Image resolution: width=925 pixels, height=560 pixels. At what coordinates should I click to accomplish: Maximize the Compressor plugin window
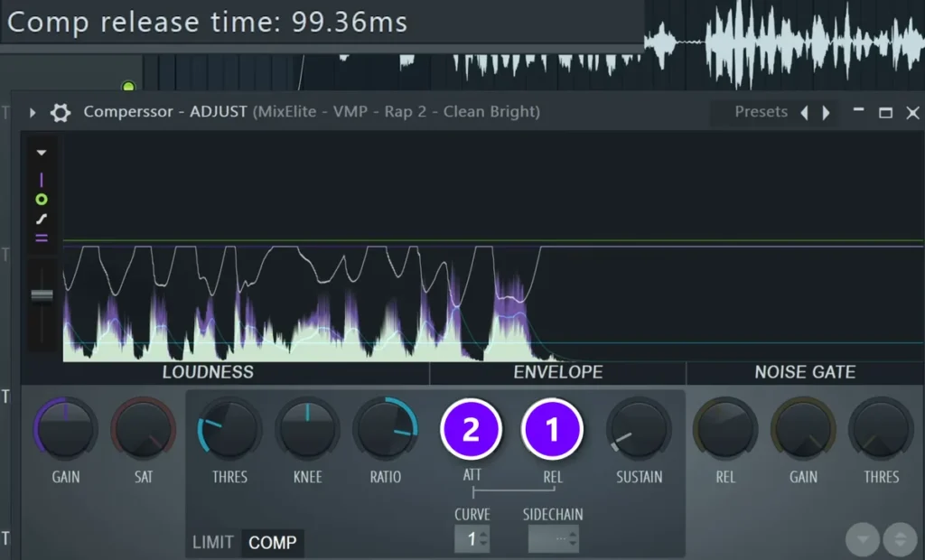tap(885, 112)
